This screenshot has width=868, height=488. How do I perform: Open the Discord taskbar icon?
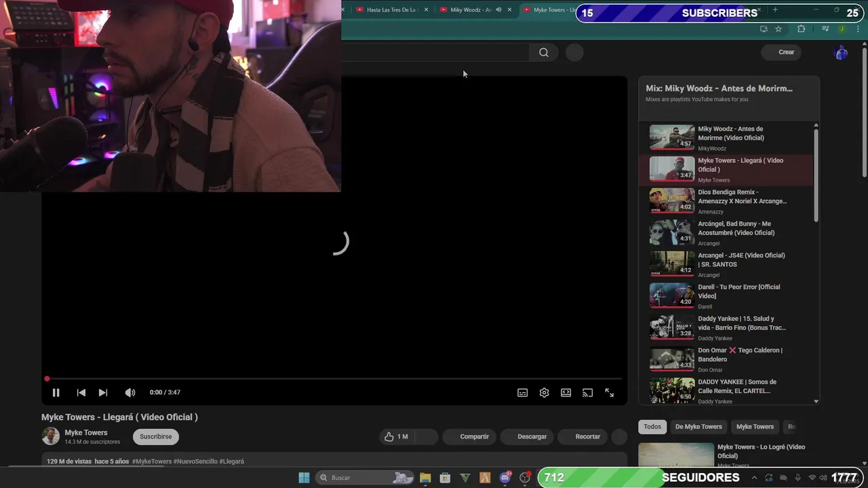[x=505, y=478]
